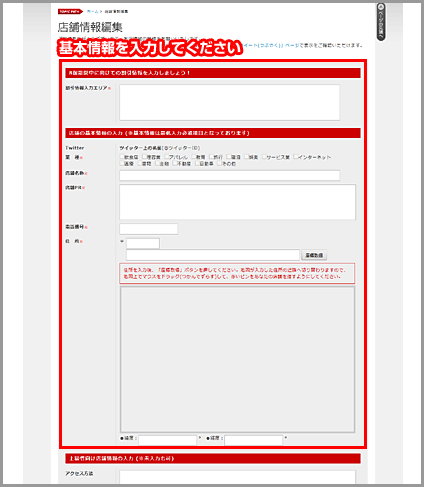
Task: Click the page-top tab on right edge
Action: 381,22
